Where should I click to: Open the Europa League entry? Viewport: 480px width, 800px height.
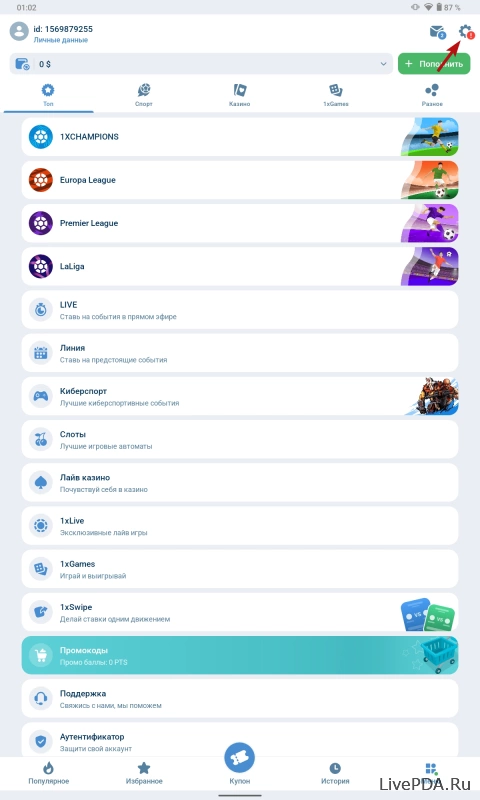(240, 180)
